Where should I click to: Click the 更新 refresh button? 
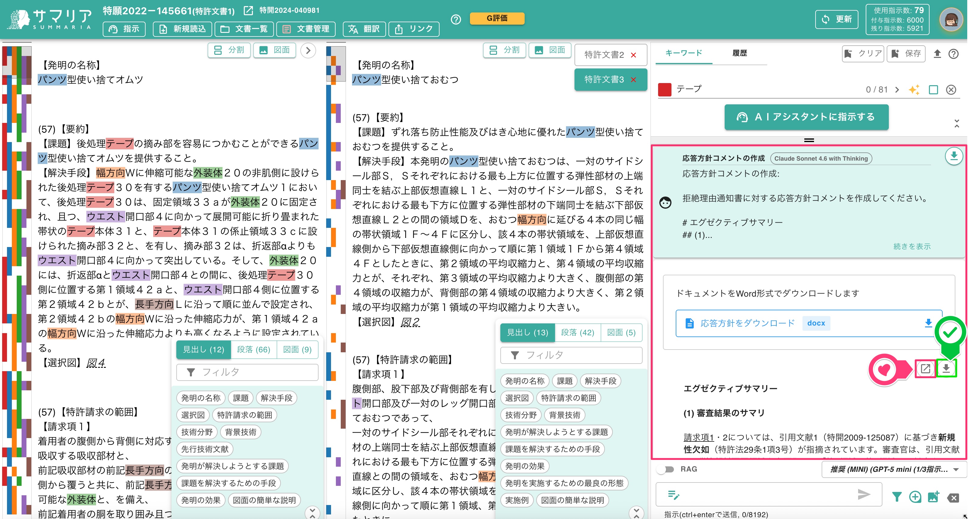click(836, 19)
